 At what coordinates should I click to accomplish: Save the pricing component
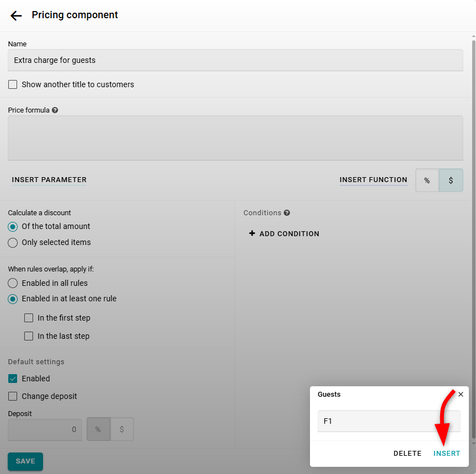tap(25, 461)
